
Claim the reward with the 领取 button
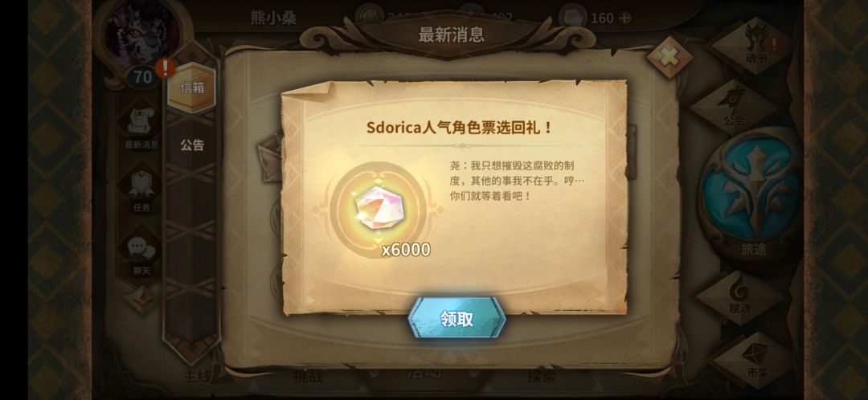457,318
